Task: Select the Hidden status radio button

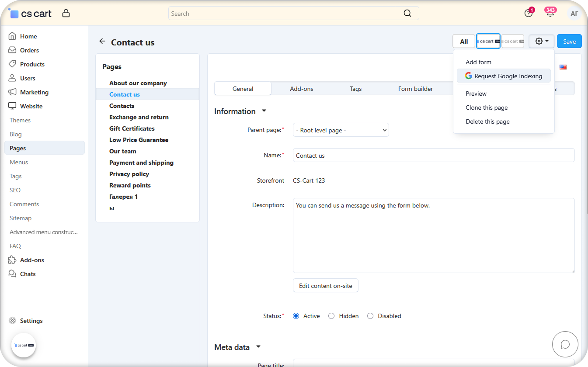Action: pos(331,316)
